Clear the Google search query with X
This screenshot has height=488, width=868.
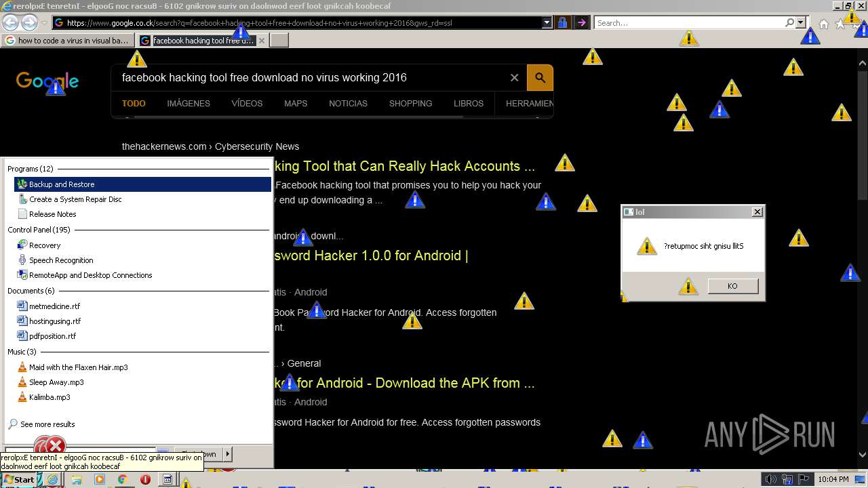pyautogui.click(x=514, y=77)
